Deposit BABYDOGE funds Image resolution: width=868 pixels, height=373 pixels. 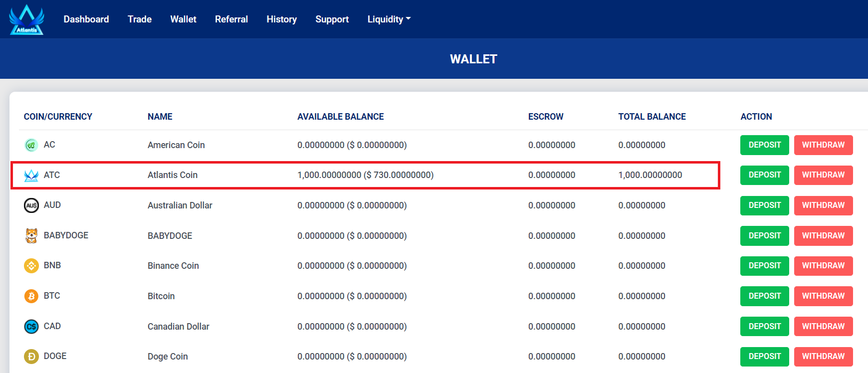(x=765, y=236)
